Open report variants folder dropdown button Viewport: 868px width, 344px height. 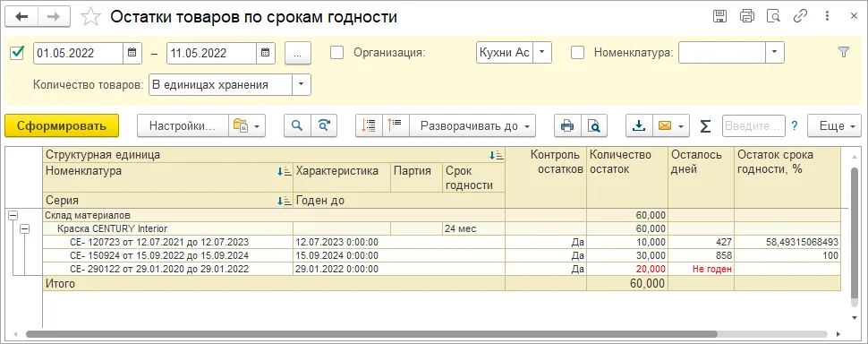(x=247, y=126)
